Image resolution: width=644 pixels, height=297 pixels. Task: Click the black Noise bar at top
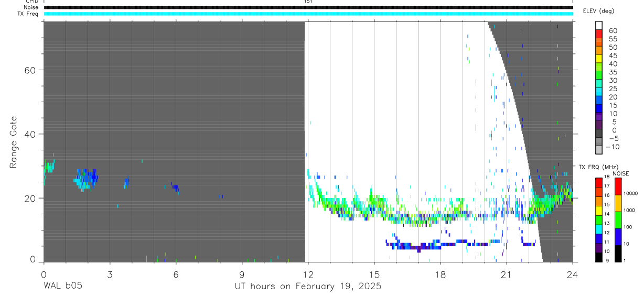308,7
